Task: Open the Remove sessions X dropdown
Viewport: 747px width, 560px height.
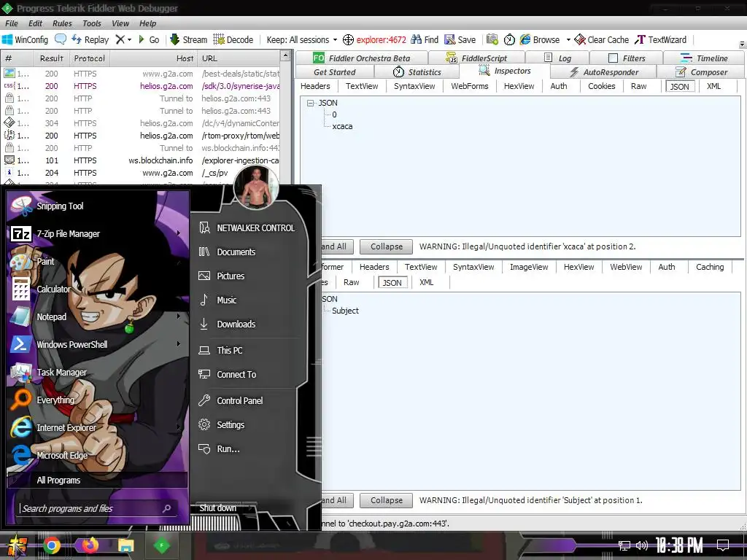Action: click(x=123, y=39)
